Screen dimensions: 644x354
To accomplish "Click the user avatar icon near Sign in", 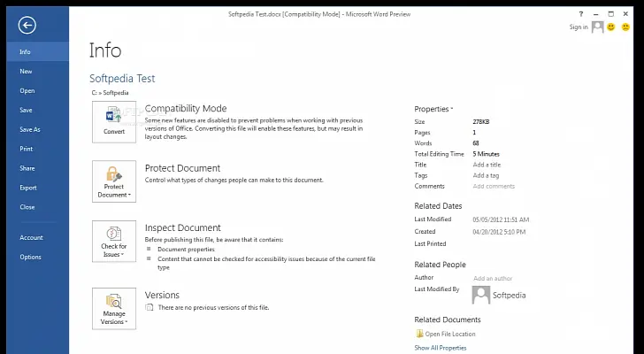I will [597, 27].
